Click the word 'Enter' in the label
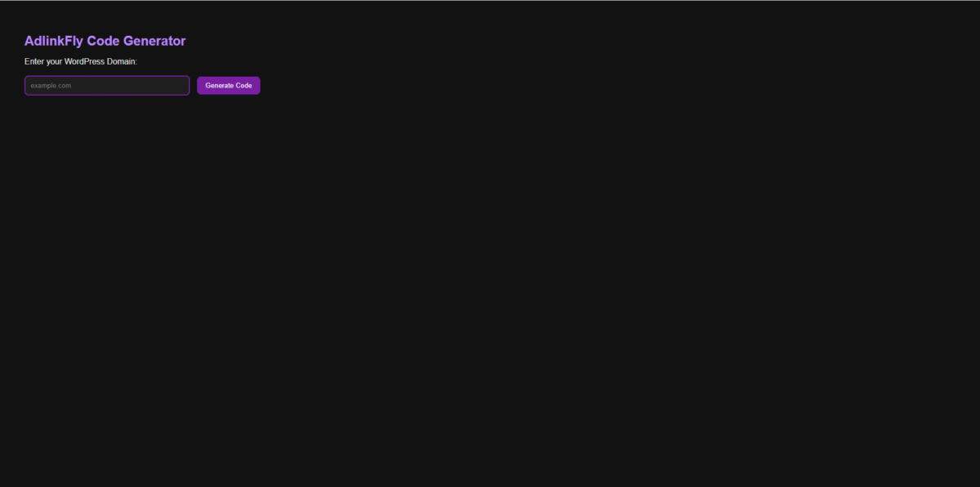The height and width of the screenshot is (487, 980). [34, 61]
